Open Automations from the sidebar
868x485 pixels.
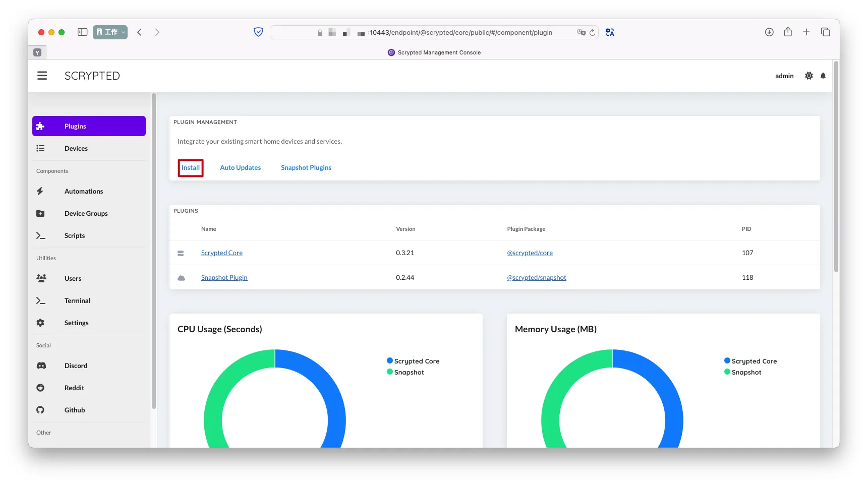point(84,191)
